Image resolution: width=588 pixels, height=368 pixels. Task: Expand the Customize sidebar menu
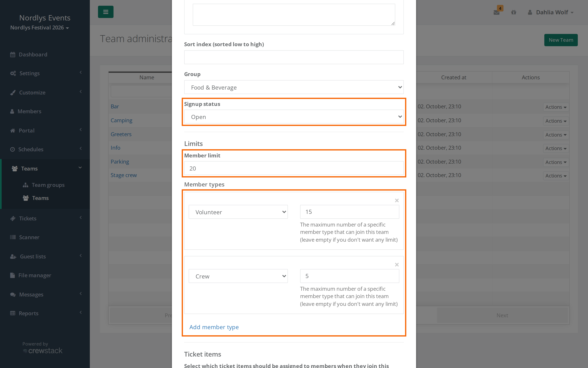[x=45, y=92]
